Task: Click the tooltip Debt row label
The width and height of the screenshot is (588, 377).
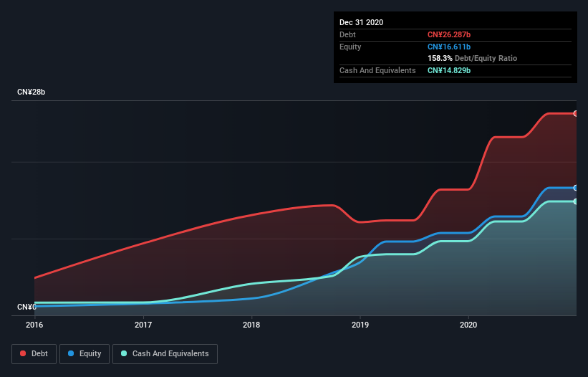Action: pos(347,34)
